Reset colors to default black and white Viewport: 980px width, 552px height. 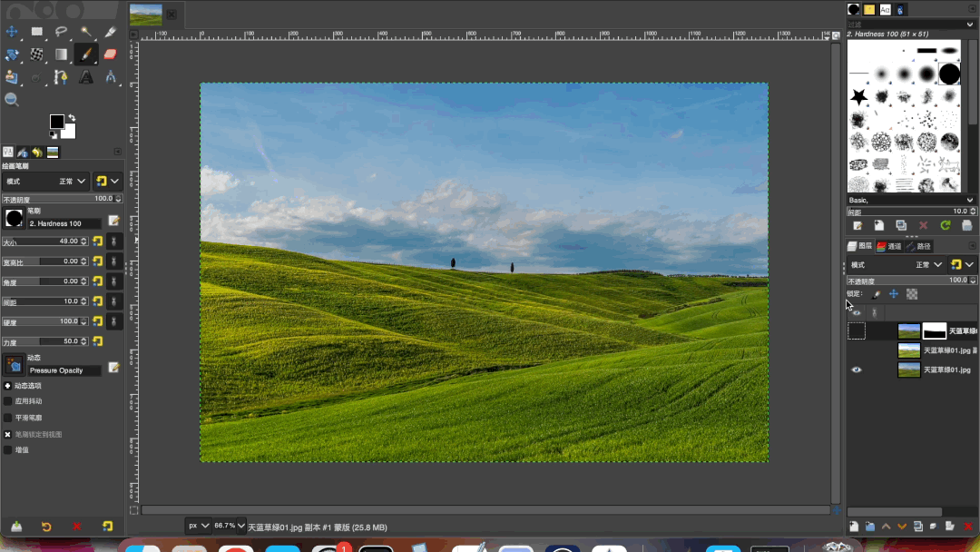tap(54, 135)
